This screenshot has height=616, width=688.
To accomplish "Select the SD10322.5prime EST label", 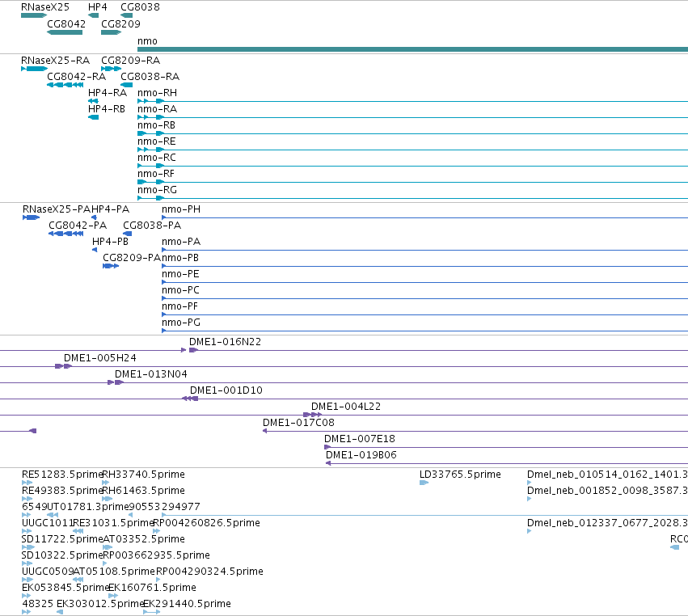I will point(62,556).
